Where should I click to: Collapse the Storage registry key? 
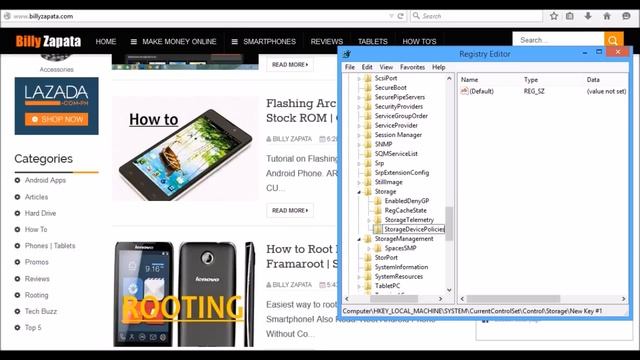tap(359, 191)
